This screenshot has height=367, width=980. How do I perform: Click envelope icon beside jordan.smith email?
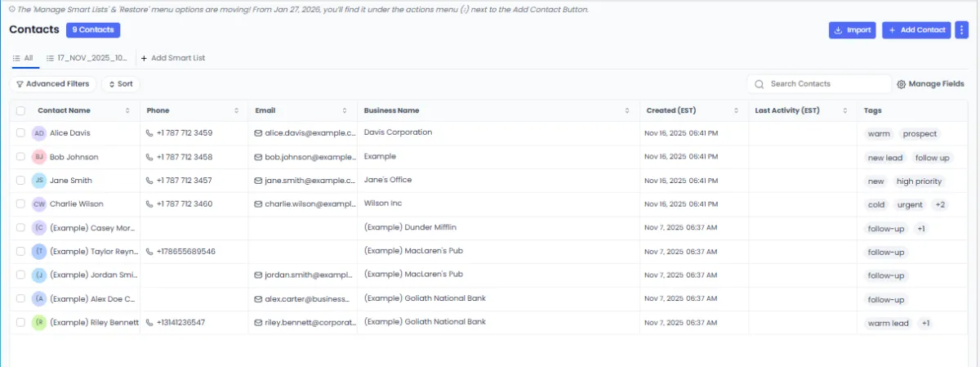(259, 275)
